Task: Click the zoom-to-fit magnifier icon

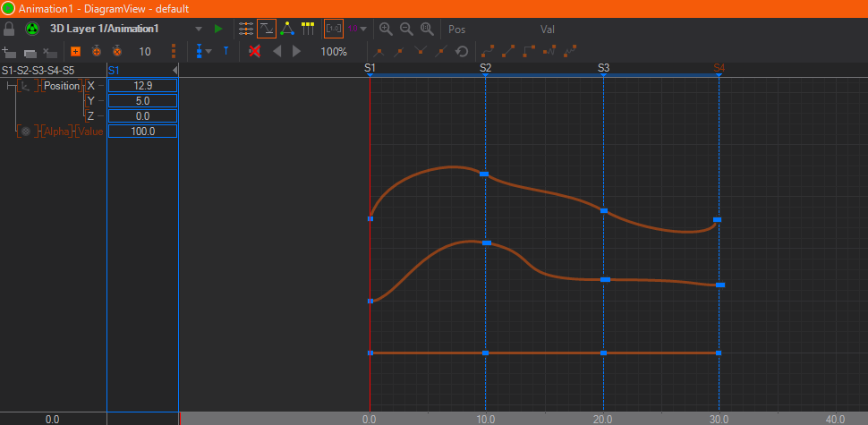Action: point(427,29)
